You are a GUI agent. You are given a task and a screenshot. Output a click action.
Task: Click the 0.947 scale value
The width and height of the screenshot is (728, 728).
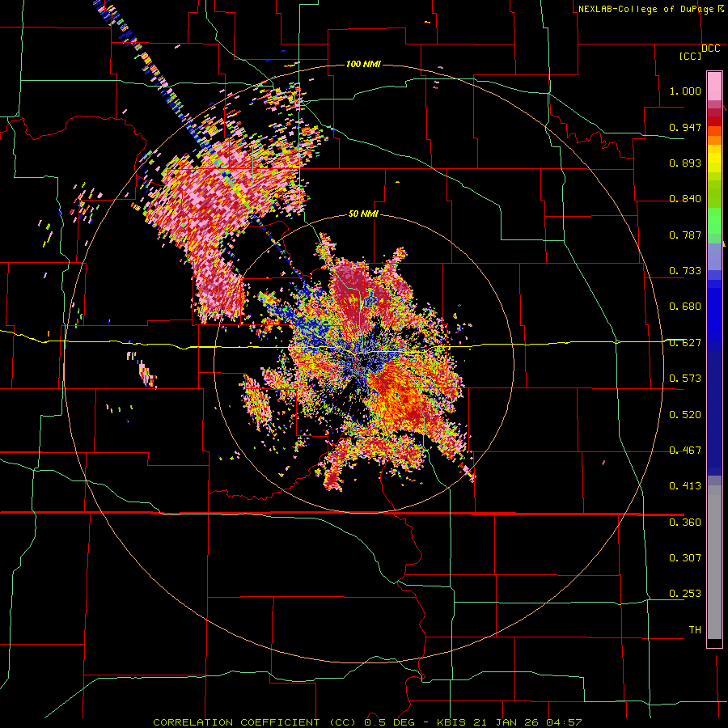(x=685, y=127)
